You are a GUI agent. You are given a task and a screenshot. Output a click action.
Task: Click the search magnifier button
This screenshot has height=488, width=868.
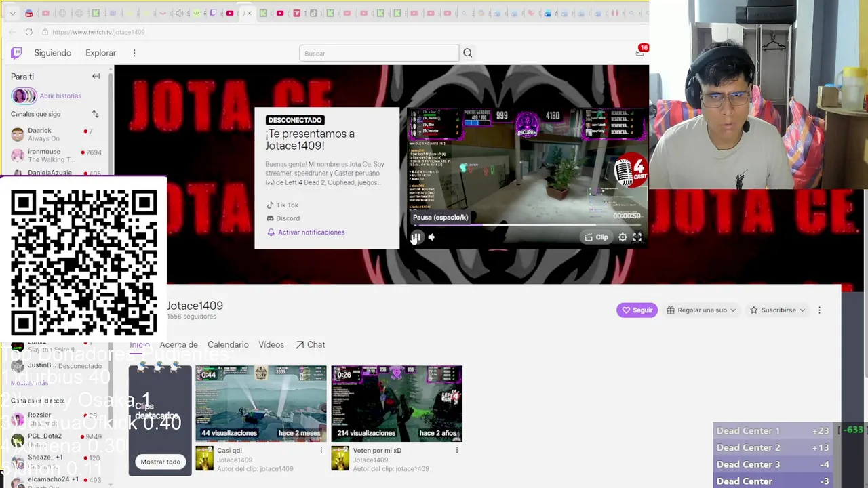(467, 53)
